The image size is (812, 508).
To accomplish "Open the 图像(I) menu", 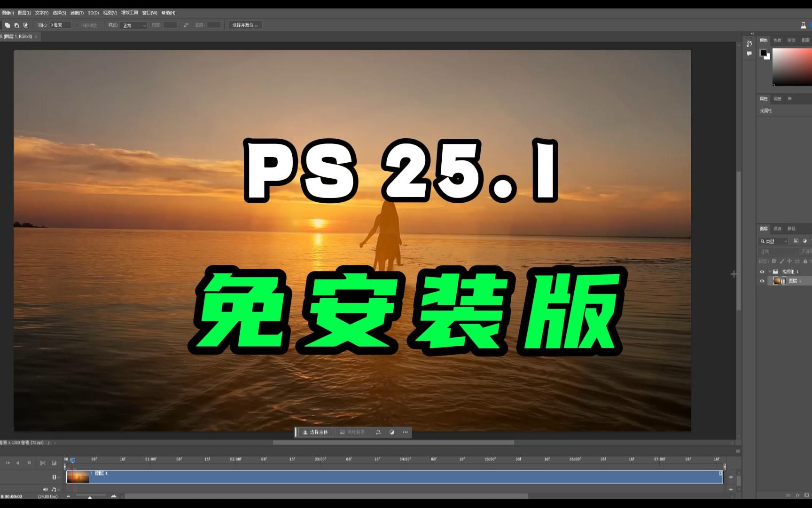I will (x=8, y=13).
